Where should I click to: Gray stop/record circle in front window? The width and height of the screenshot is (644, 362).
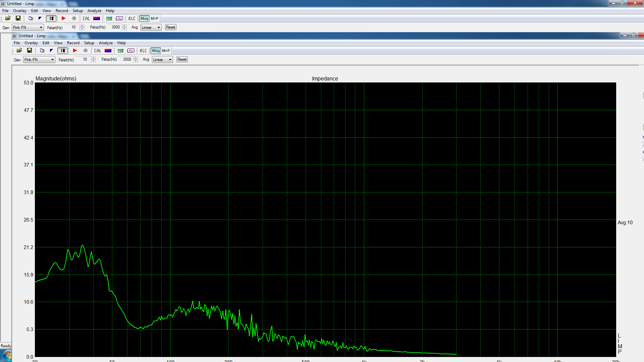tap(86, 51)
